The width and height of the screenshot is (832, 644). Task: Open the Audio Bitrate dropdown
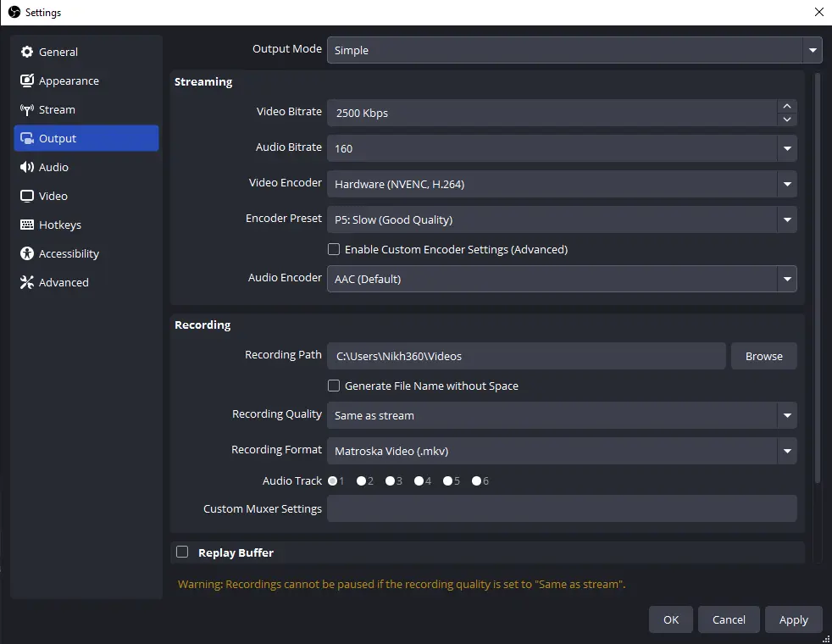point(562,148)
